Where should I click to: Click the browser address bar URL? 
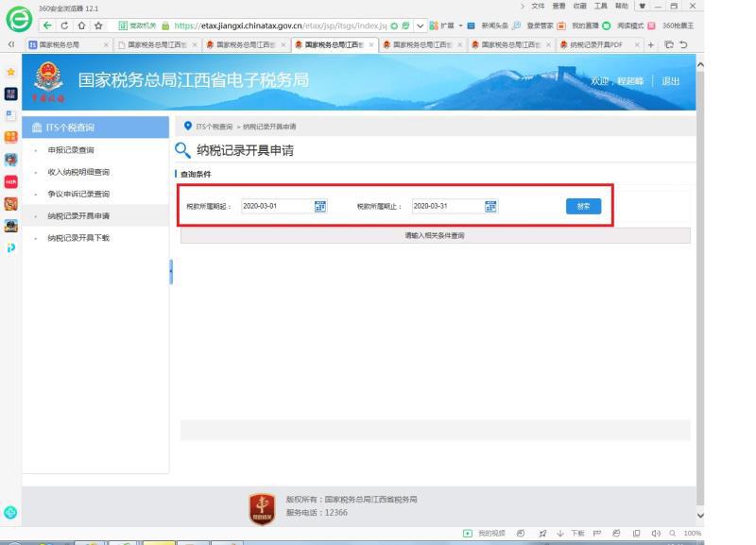coord(280,26)
